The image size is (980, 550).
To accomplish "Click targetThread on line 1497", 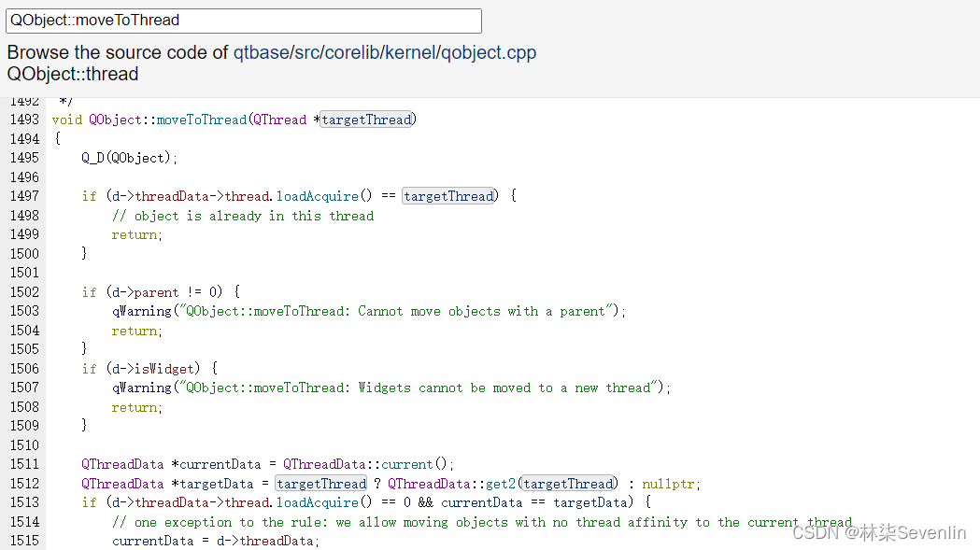I will [449, 196].
